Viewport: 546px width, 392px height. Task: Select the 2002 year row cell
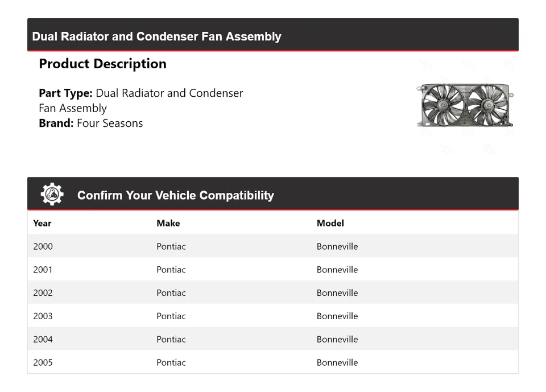(x=43, y=293)
